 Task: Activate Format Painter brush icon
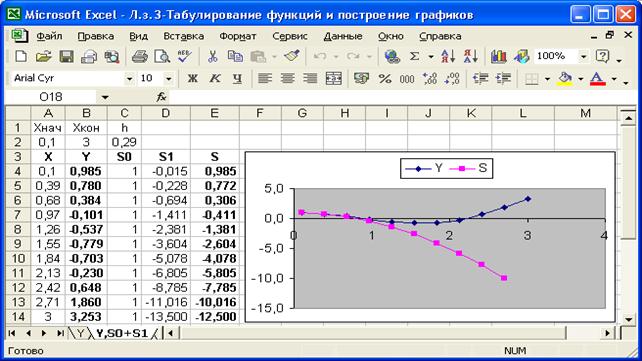[x=292, y=56]
